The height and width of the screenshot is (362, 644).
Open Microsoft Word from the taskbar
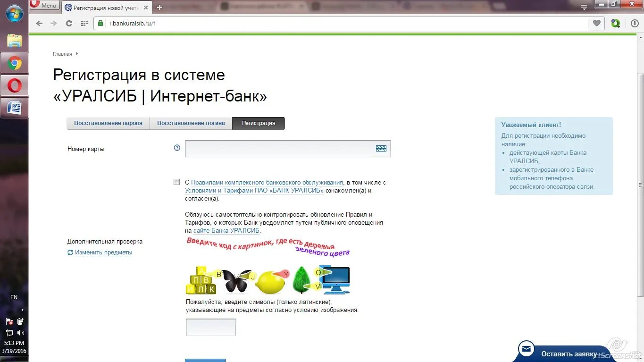14,108
